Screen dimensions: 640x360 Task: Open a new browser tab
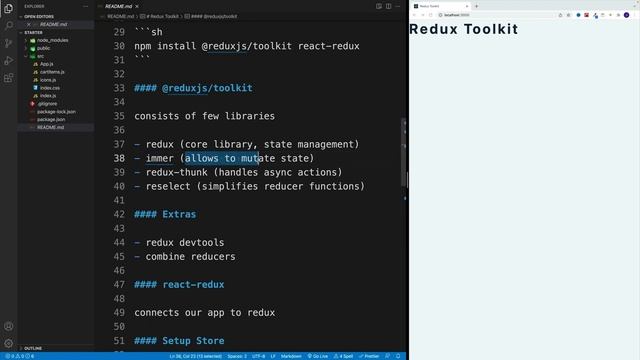pyautogui.click(x=476, y=6)
